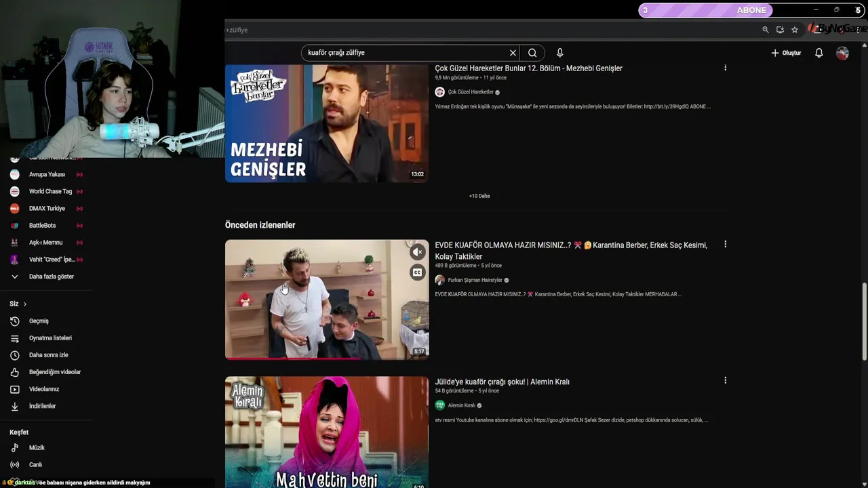The height and width of the screenshot is (488, 868).
Task: Visit the Alemin Kralı channel name
Action: tap(461, 405)
